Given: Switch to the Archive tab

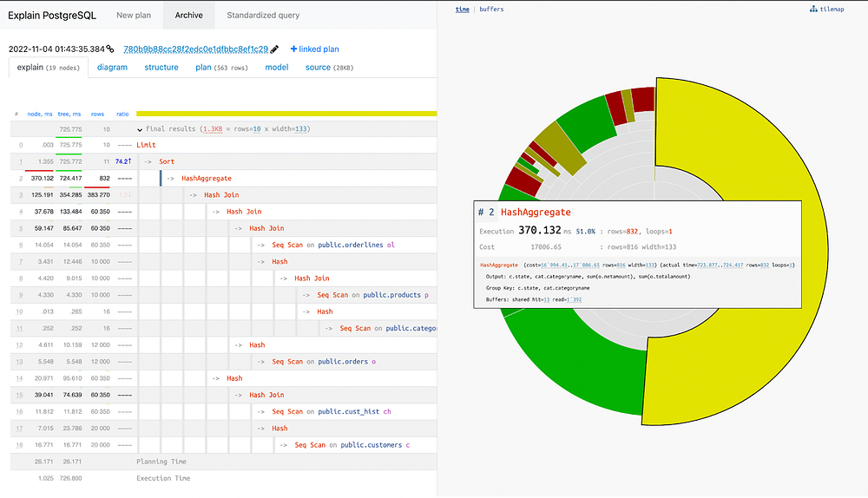Looking at the screenshot, I should coord(188,15).
